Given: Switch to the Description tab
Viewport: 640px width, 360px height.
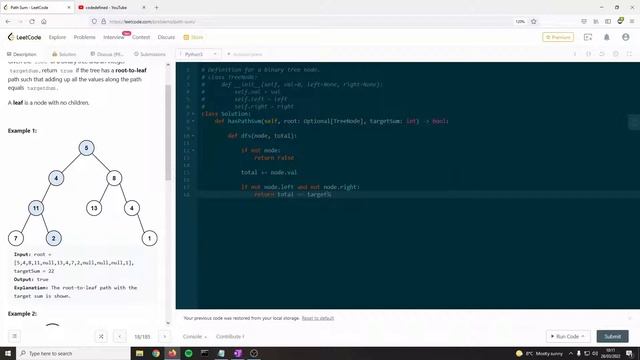Looking at the screenshot, I should pos(22,54).
